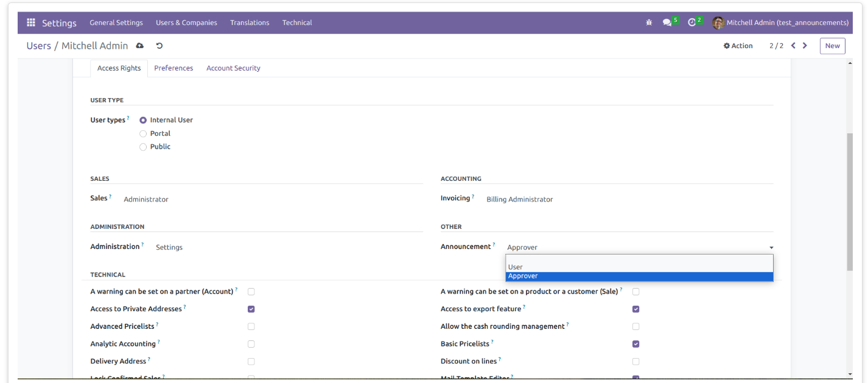
Task: Select the Internal User radio button
Action: point(143,120)
